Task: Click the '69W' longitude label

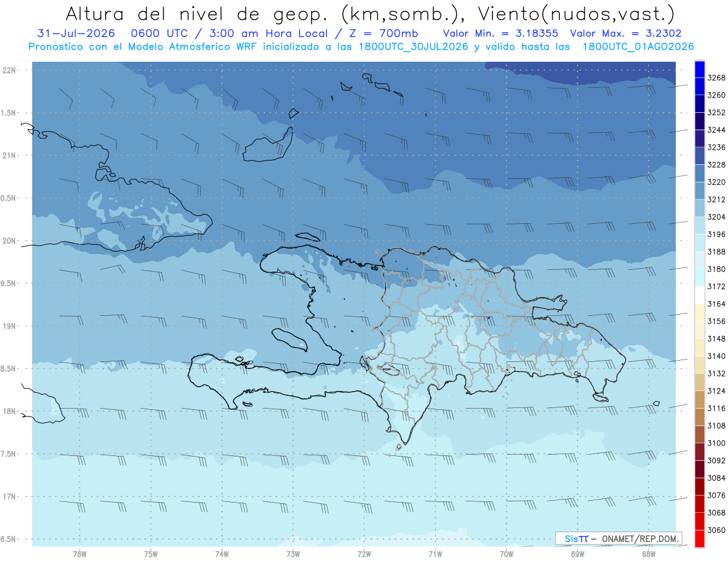Action: (578, 554)
